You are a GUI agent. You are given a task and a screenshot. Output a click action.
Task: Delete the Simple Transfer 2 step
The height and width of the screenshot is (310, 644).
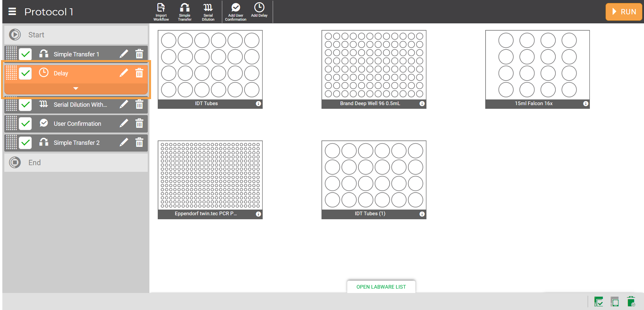(x=139, y=142)
